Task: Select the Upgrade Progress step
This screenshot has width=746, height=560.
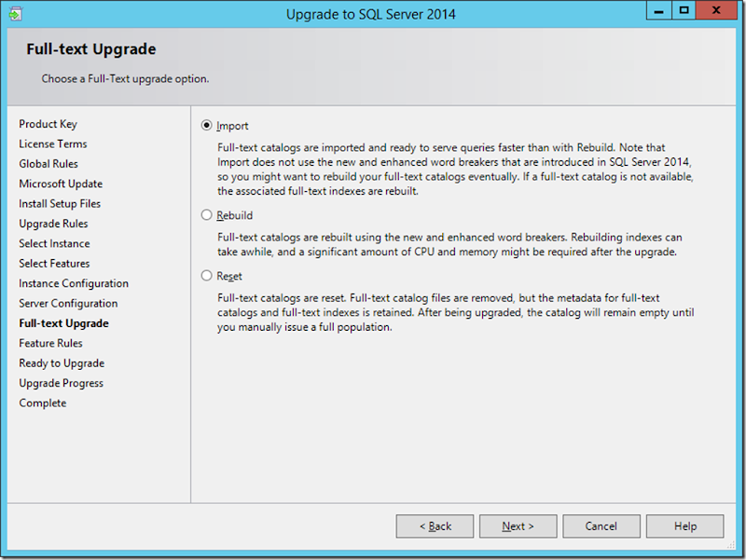Action: [x=61, y=383]
